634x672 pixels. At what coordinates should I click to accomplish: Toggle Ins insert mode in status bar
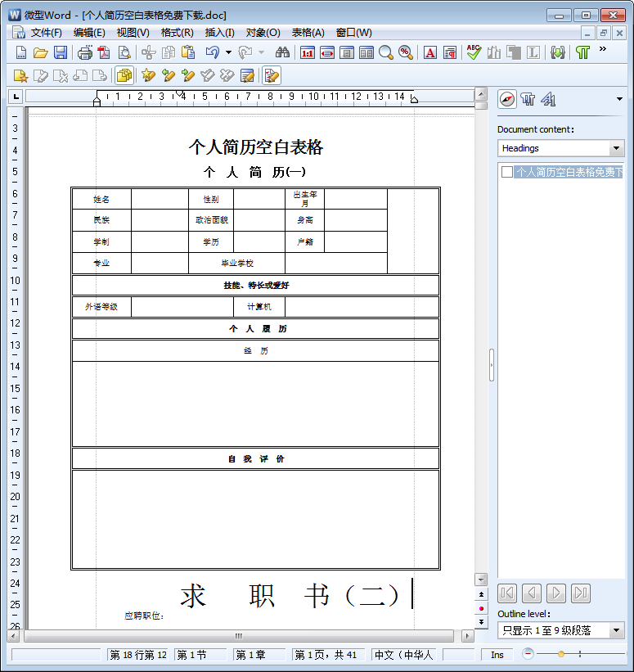(x=497, y=655)
